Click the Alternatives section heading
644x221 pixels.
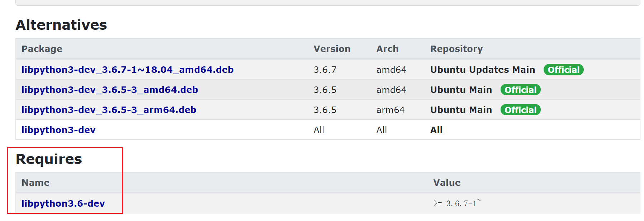pyautogui.click(x=61, y=25)
